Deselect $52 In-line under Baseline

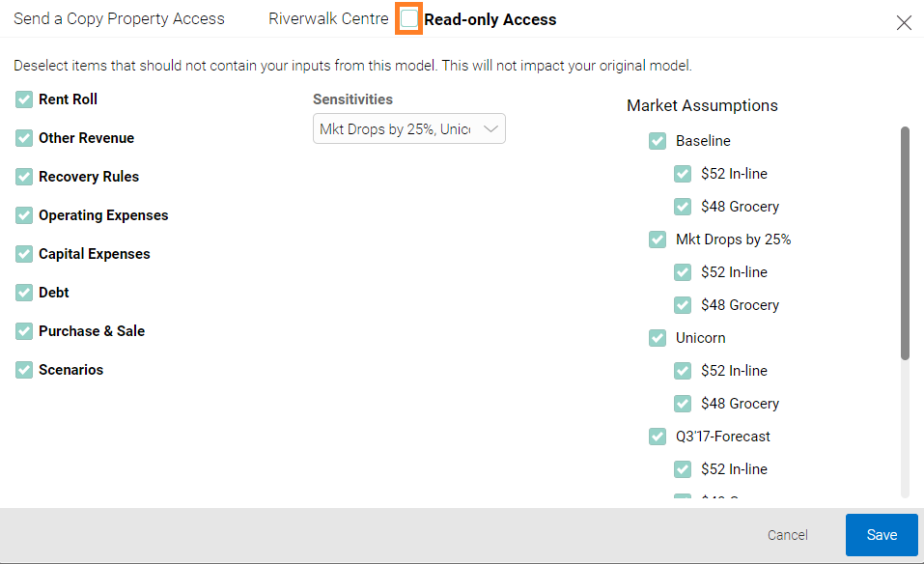[x=683, y=174]
